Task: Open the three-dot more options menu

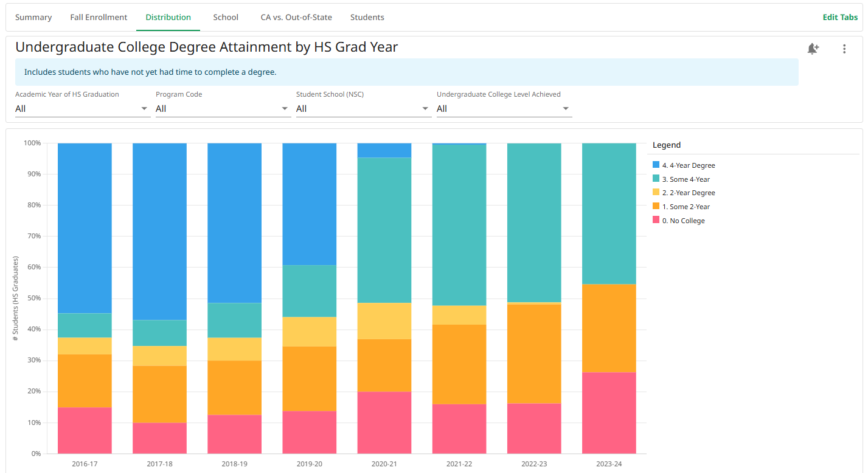Action: 844,49
